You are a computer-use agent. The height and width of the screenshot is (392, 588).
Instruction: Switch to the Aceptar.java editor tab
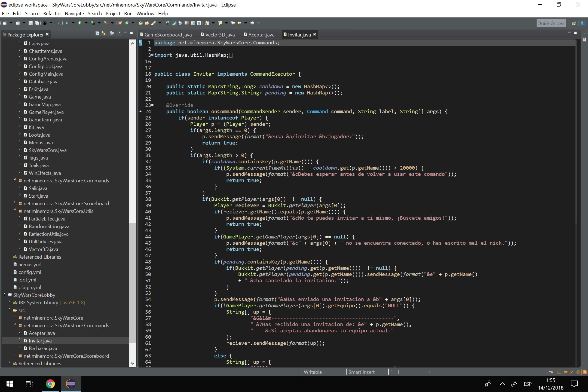click(261, 35)
